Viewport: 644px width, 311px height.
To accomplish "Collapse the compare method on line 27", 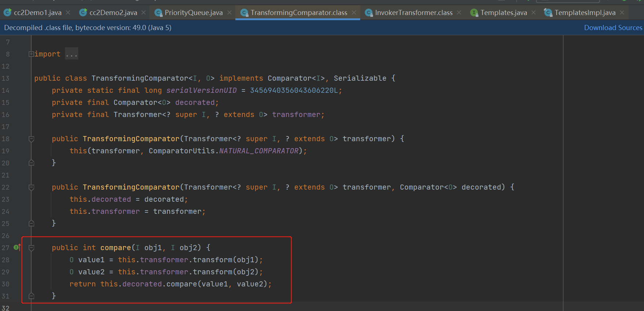I will (x=31, y=248).
